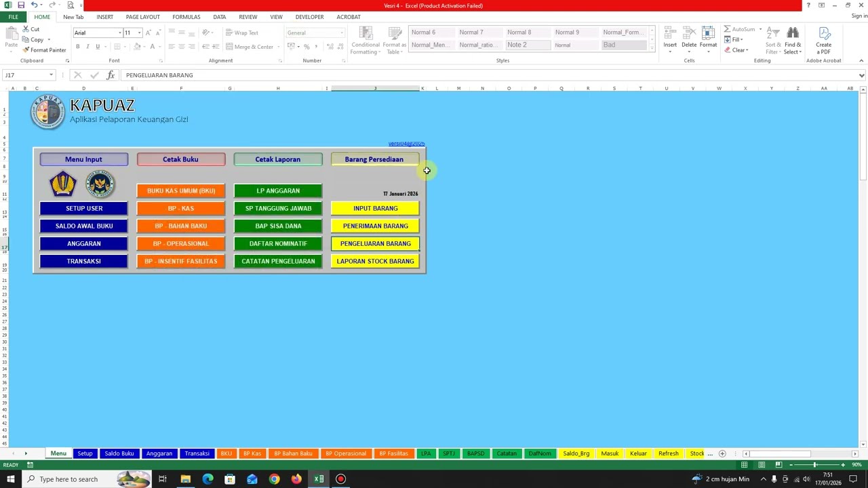This screenshot has height=488, width=868.
Task: Open LAPORAN STOCK BARANG button
Action: [375, 261]
